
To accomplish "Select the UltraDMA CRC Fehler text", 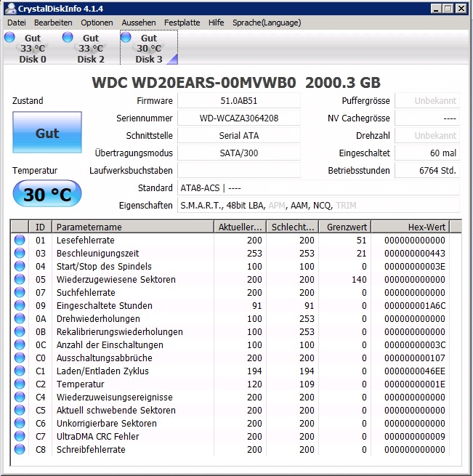I will [98, 436].
